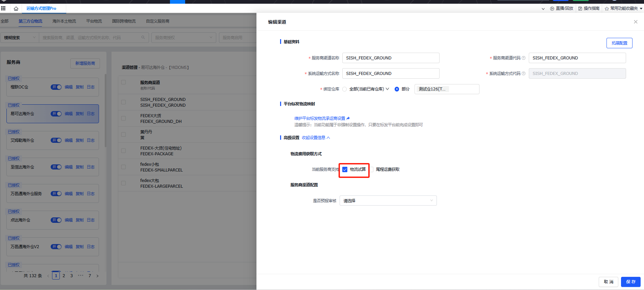Click the 常用功能收藏夹 star icon
This screenshot has height=290, width=644.
(606, 8)
